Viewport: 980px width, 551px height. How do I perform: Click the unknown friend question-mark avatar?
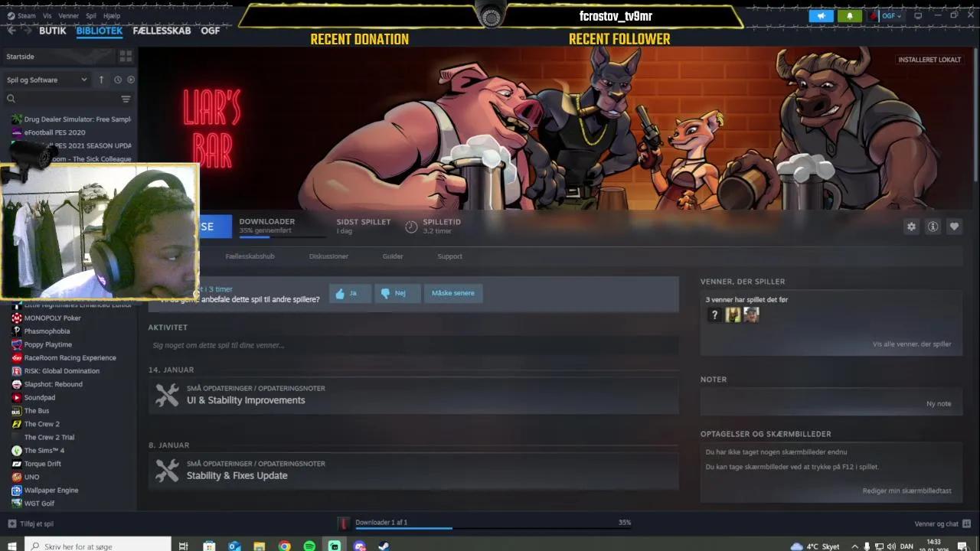pos(714,315)
